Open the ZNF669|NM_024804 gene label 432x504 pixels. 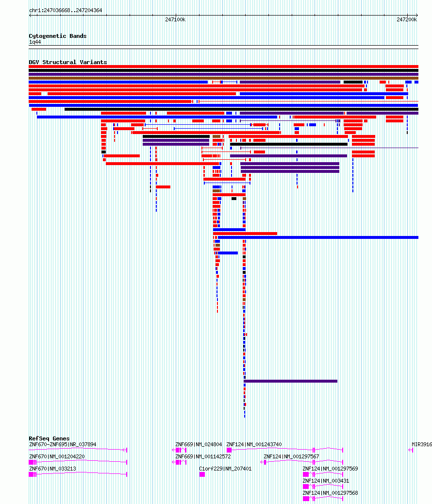click(x=199, y=445)
